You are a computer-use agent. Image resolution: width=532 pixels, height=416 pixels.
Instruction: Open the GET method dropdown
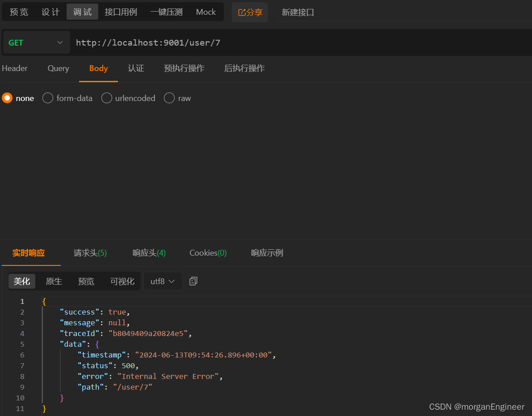tap(36, 42)
